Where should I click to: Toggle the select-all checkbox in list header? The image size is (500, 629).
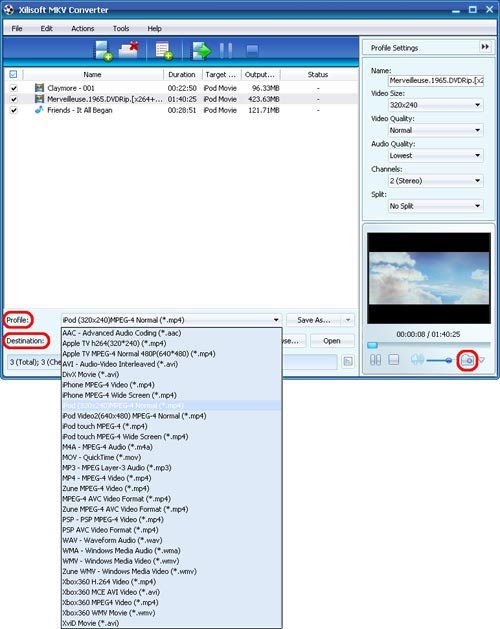[x=13, y=74]
